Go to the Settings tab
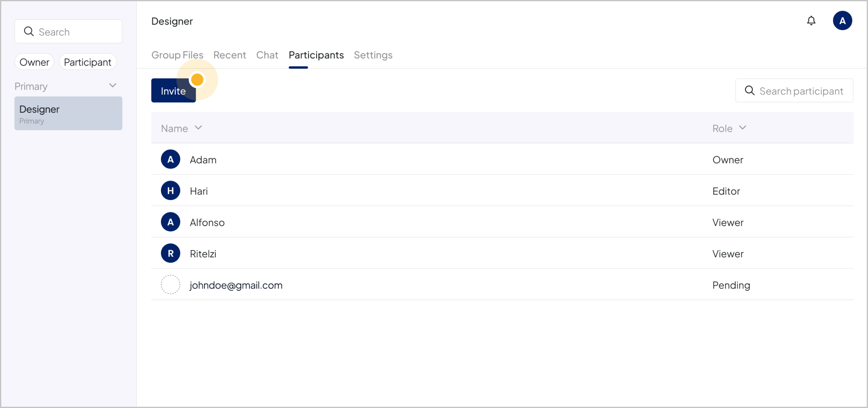This screenshot has height=408, width=868. coord(373,55)
